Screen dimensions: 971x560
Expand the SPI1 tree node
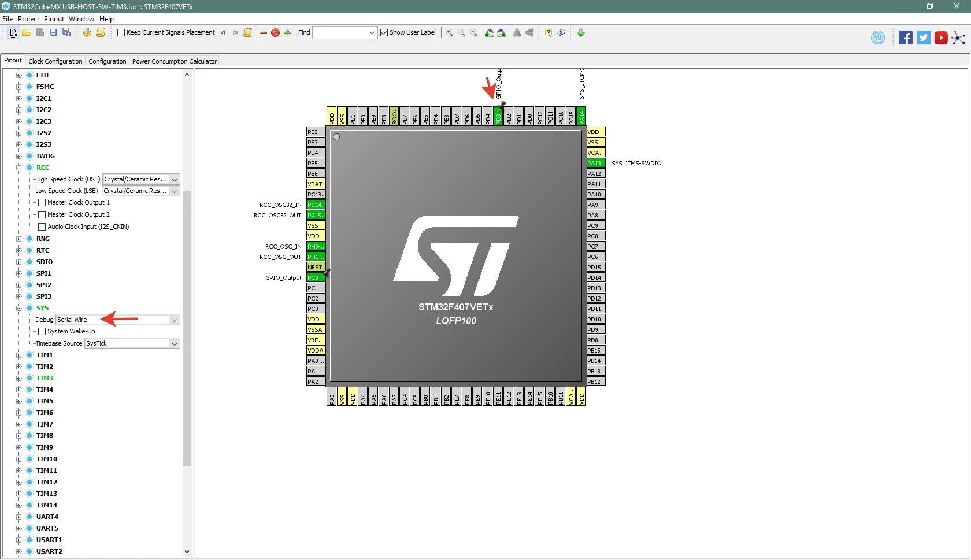(19, 274)
